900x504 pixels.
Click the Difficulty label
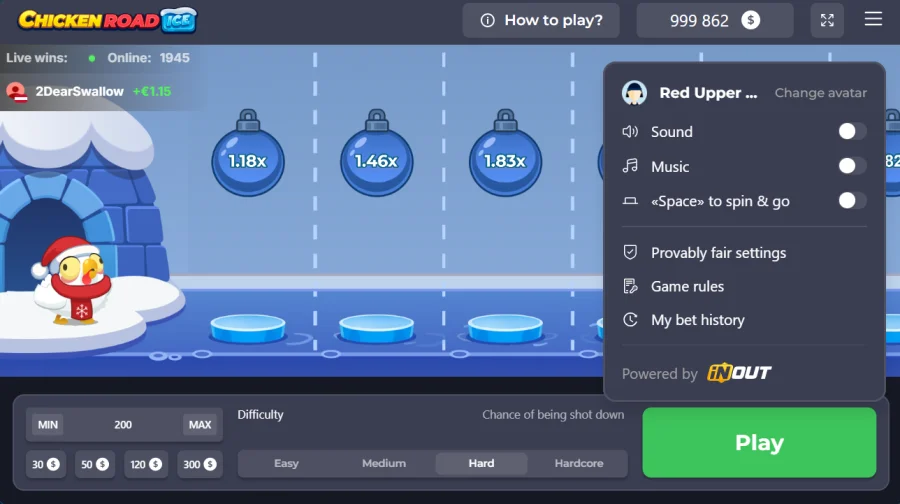261,414
